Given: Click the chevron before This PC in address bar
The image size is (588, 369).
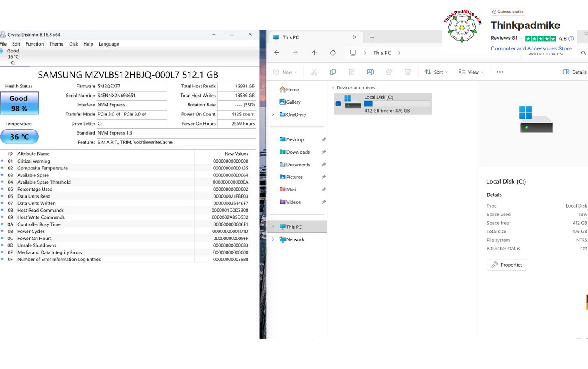Looking at the screenshot, I should (x=365, y=53).
